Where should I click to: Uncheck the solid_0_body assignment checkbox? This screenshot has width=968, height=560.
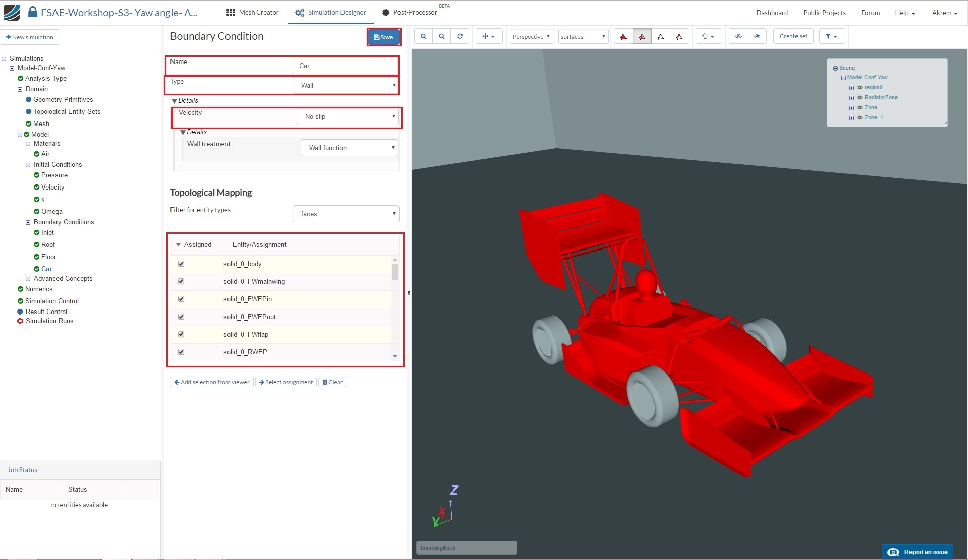click(x=181, y=264)
